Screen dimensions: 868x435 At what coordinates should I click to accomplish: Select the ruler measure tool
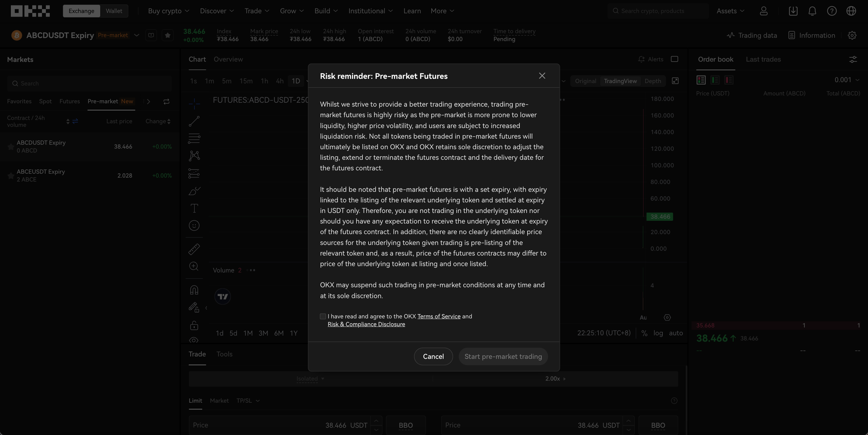coord(194,249)
